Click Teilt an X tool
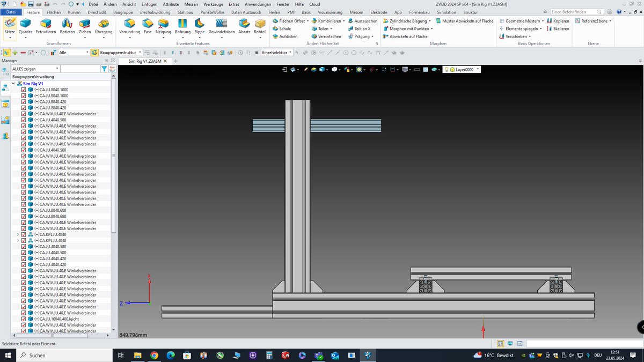The height and width of the screenshot is (362, 644). (x=359, y=29)
